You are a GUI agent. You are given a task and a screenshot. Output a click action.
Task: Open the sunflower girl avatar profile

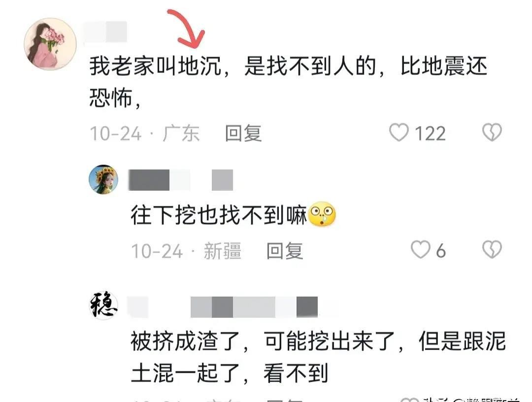(103, 179)
